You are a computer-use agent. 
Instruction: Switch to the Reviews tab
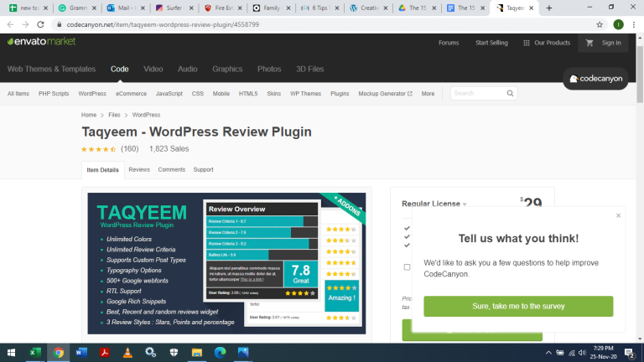(x=139, y=169)
